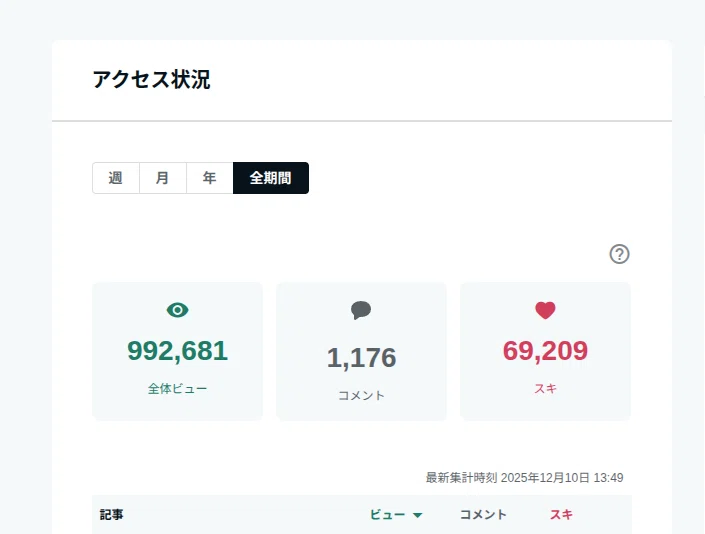Image resolution: width=705 pixels, height=534 pixels.
Task: Sort table by ビュー column header
Action: click(x=388, y=515)
